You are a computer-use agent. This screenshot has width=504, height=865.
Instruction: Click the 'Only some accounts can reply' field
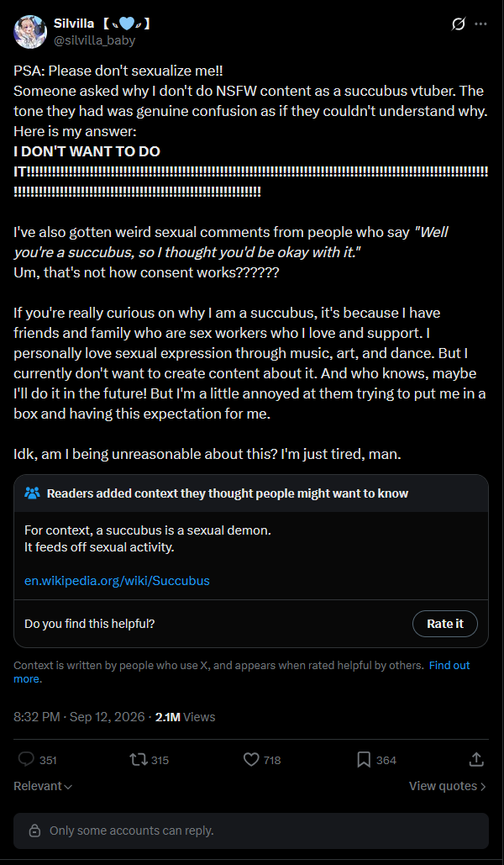[251, 831]
